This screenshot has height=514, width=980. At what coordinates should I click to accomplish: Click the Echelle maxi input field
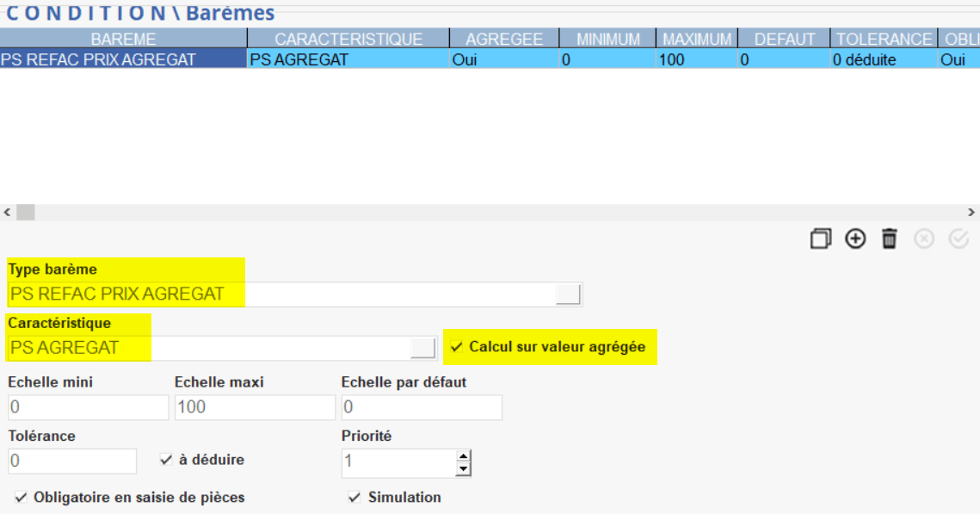(x=255, y=407)
